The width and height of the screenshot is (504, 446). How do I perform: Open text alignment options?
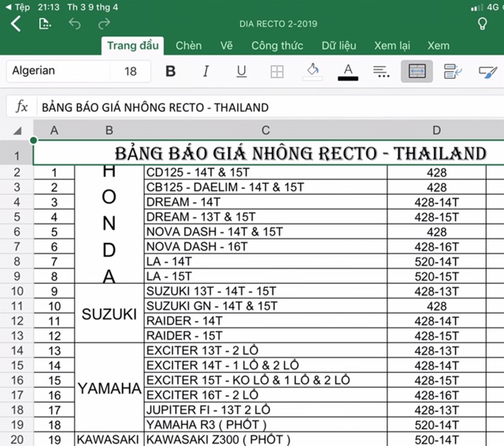click(381, 72)
